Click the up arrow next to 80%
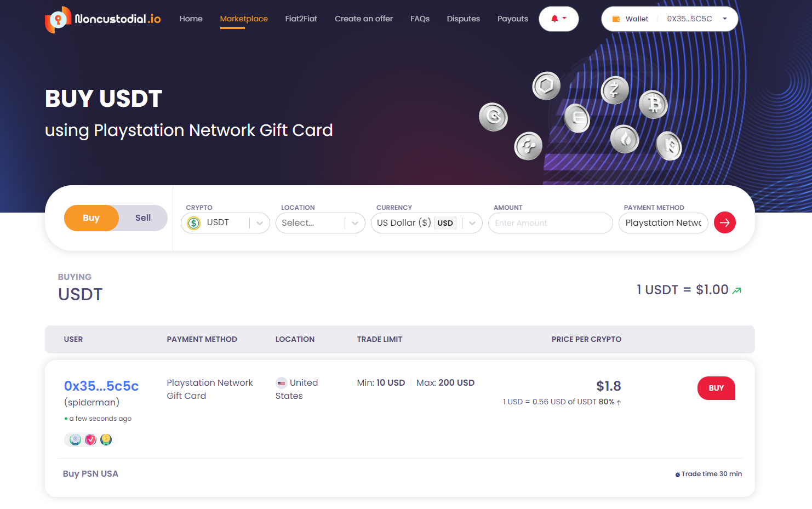This screenshot has height=509, width=812. pyautogui.click(x=619, y=402)
